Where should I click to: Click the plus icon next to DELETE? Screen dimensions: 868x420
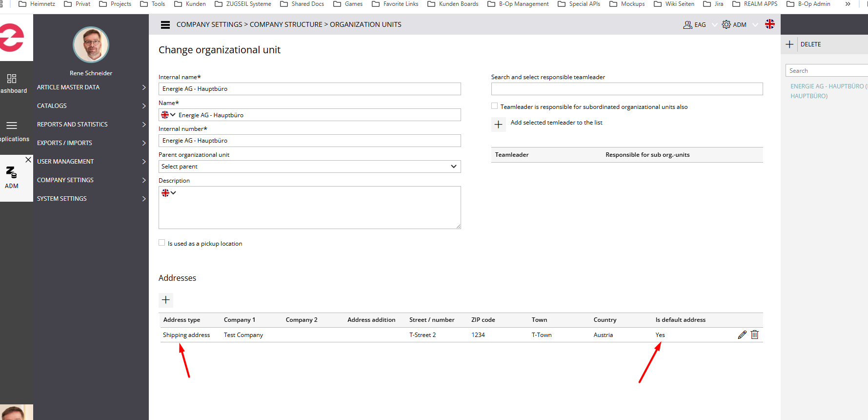click(789, 44)
